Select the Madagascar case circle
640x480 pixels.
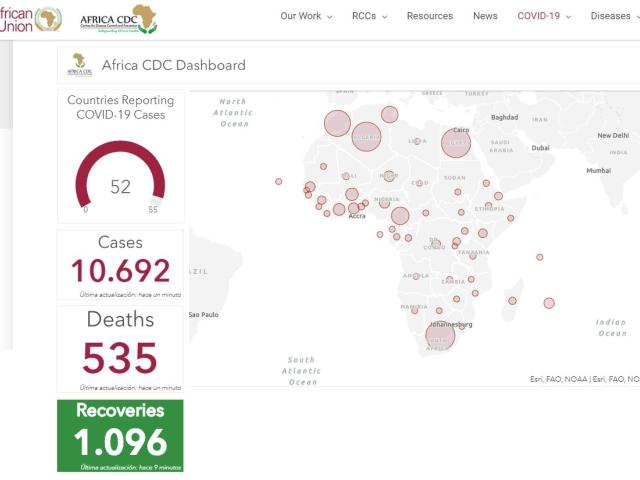512,301
